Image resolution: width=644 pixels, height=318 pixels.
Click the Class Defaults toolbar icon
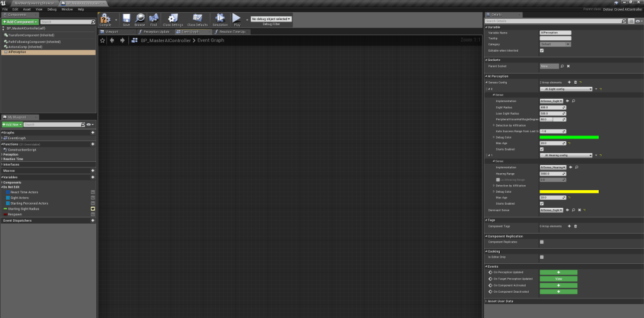click(x=198, y=20)
